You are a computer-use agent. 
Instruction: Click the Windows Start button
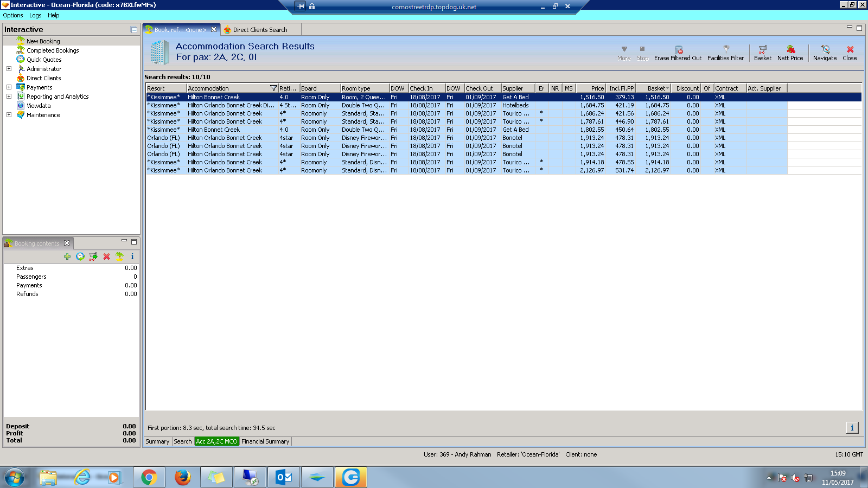[15, 477]
